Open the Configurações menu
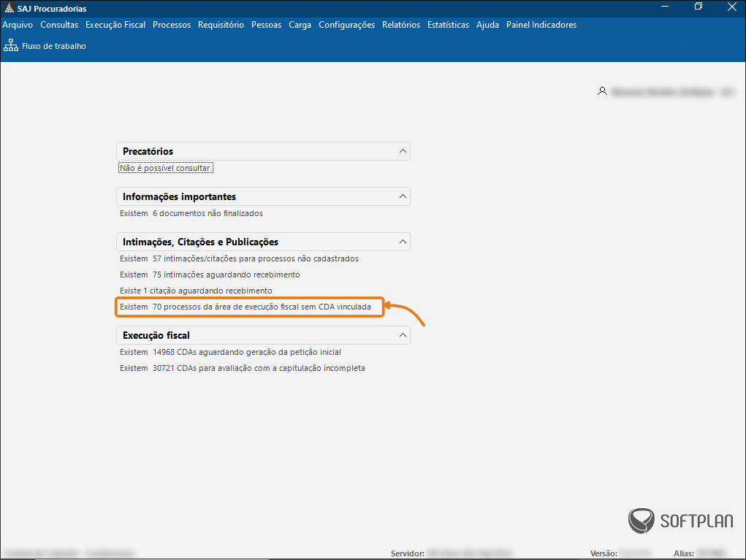Screen dimensions: 746x560 346,25
